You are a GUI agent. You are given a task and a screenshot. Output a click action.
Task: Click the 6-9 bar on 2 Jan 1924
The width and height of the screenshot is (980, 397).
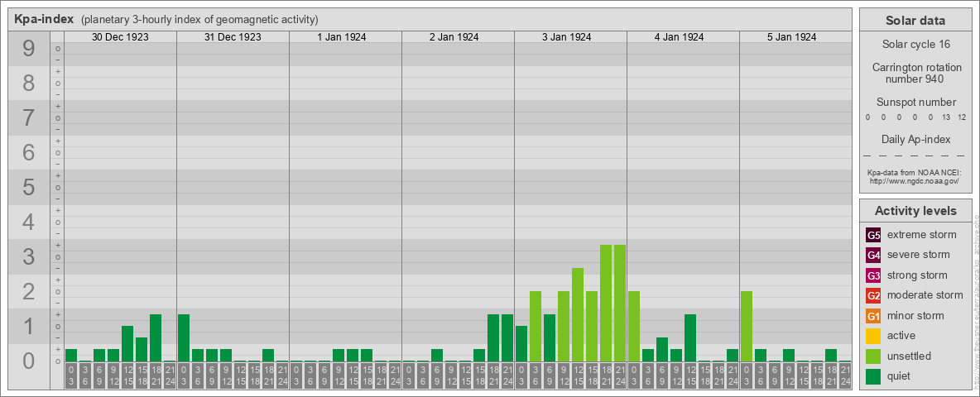[x=437, y=355]
